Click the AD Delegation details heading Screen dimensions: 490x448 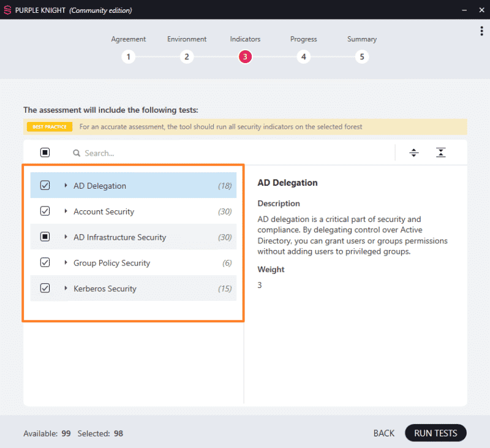287,183
